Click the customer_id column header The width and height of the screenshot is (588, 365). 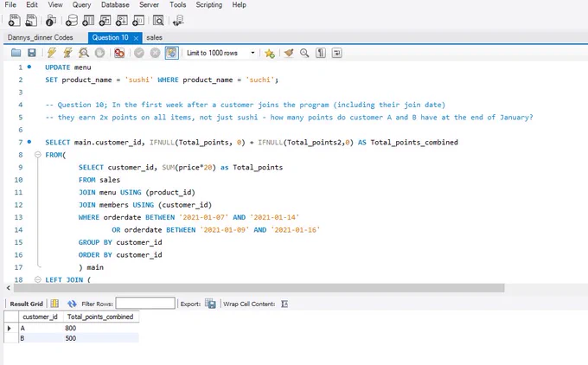click(x=41, y=317)
